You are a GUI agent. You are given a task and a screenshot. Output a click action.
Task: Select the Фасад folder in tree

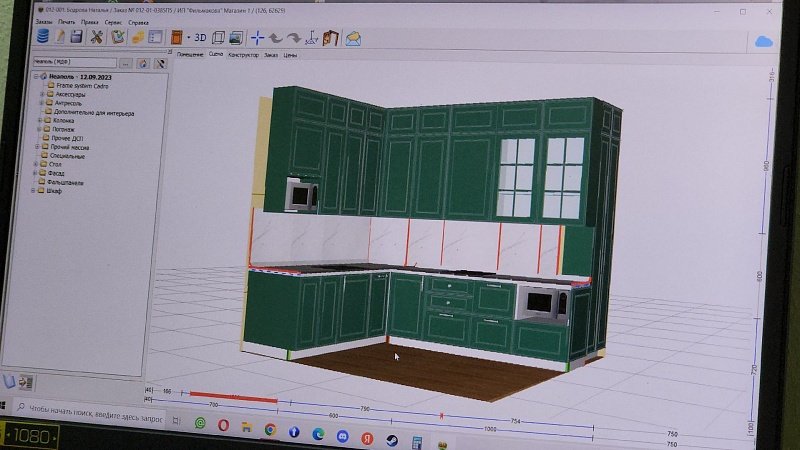pyautogui.click(x=55, y=173)
